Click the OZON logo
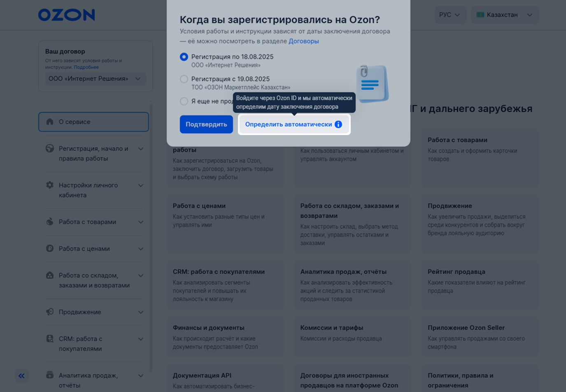566x392 pixels. [67, 15]
